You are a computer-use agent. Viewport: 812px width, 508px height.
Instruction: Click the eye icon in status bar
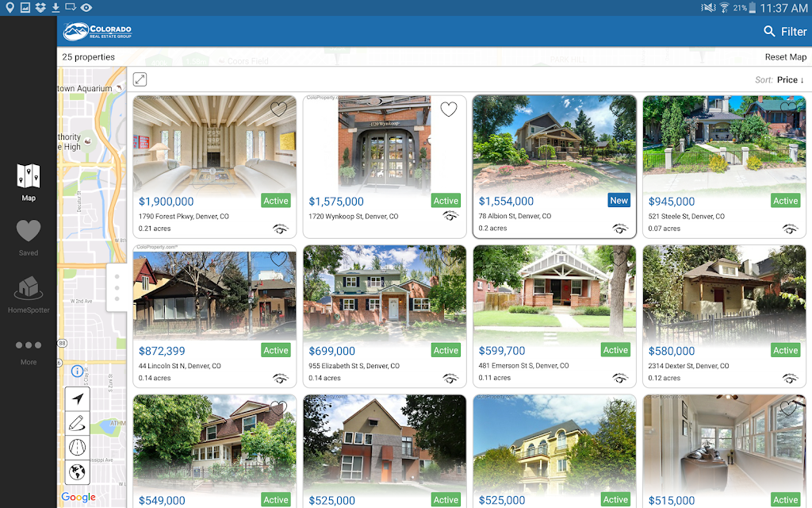[86, 7]
